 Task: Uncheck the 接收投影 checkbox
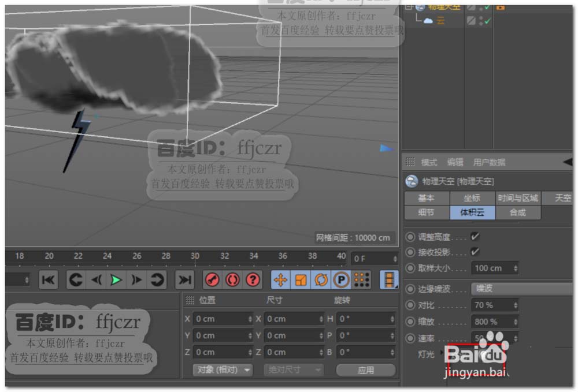[x=475, y=252]
